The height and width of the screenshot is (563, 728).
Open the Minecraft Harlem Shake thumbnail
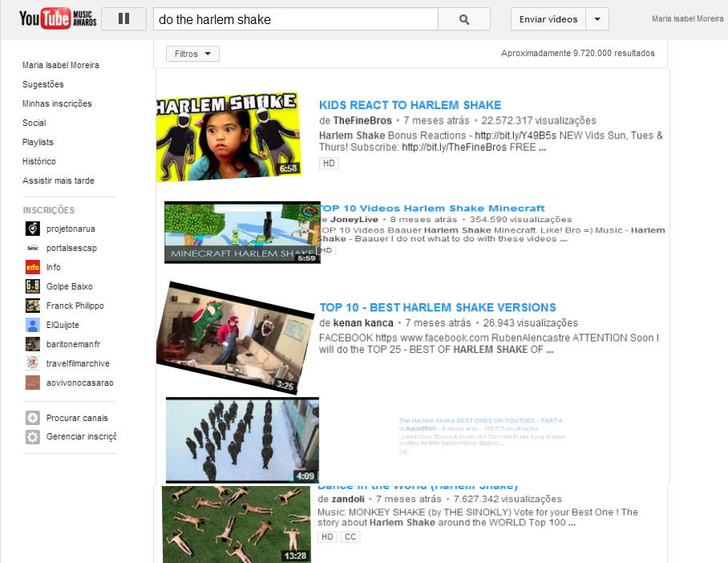(x=242, y=233)
